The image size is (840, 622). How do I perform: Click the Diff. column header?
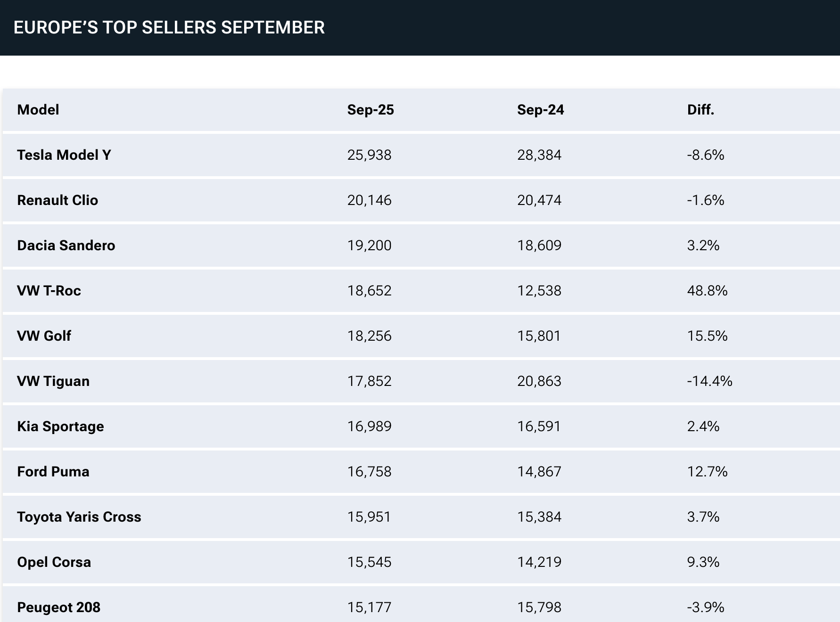click(700, 110)
